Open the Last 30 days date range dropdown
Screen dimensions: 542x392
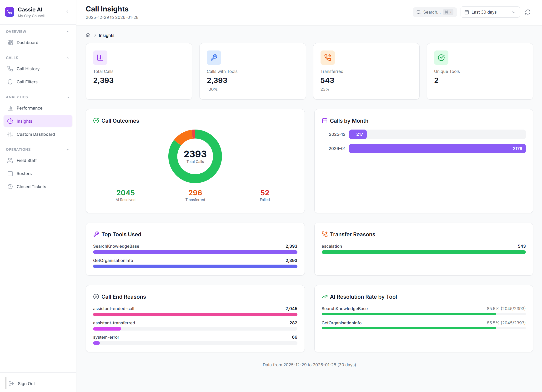point(490,12)
